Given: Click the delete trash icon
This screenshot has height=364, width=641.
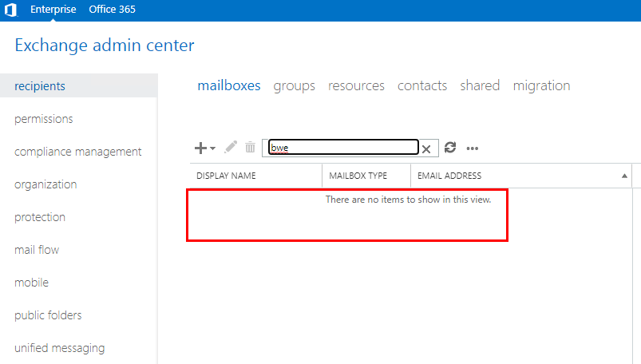Looking at the screenshot, I should [250, 147].
